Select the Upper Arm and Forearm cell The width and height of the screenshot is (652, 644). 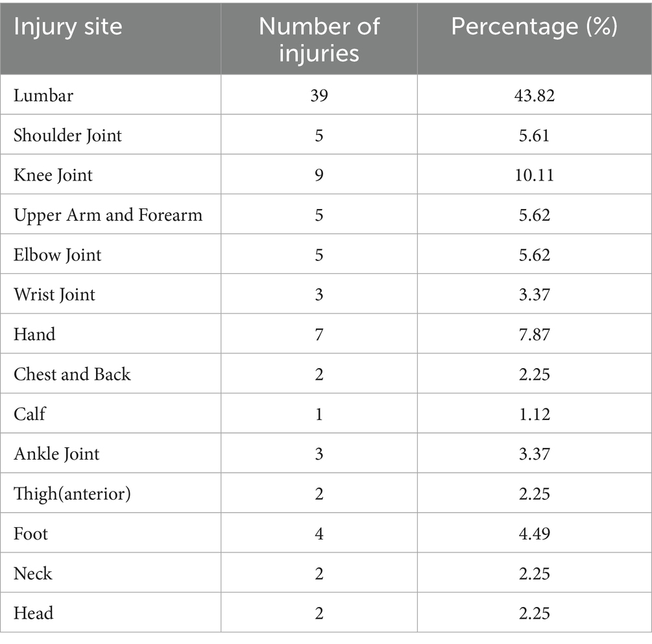coord(108,215)
